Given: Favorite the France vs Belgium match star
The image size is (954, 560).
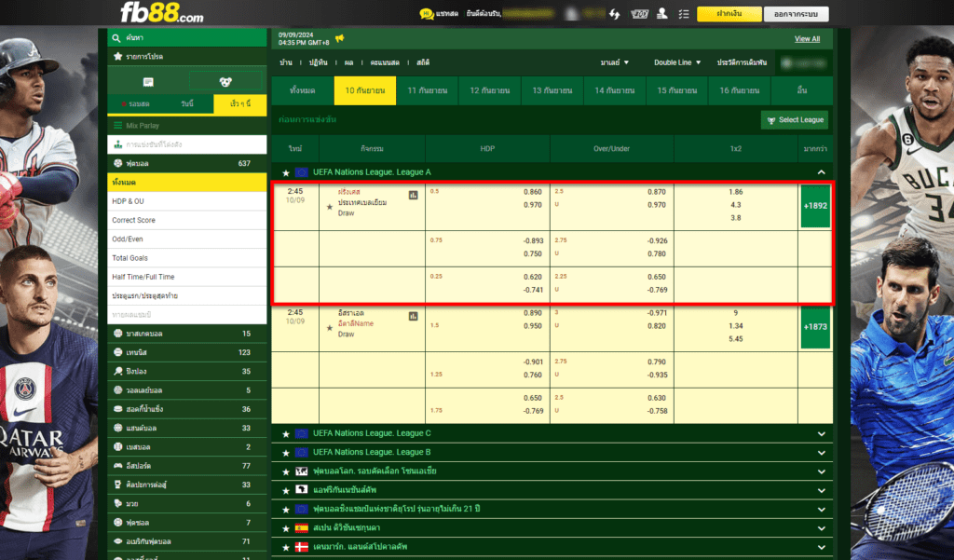Looking at the screenshot, I should (x=330, y=207).
